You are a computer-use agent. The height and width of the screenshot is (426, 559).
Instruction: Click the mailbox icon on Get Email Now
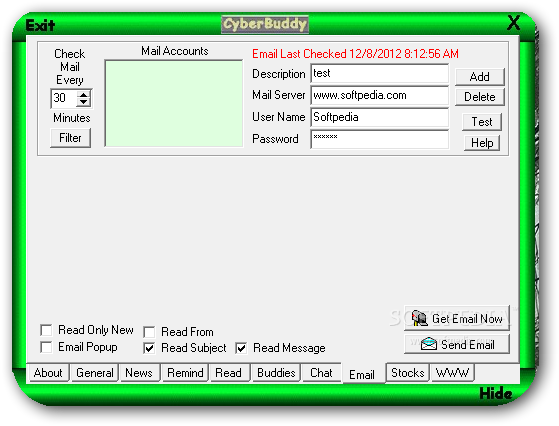(x=420, y=318)
